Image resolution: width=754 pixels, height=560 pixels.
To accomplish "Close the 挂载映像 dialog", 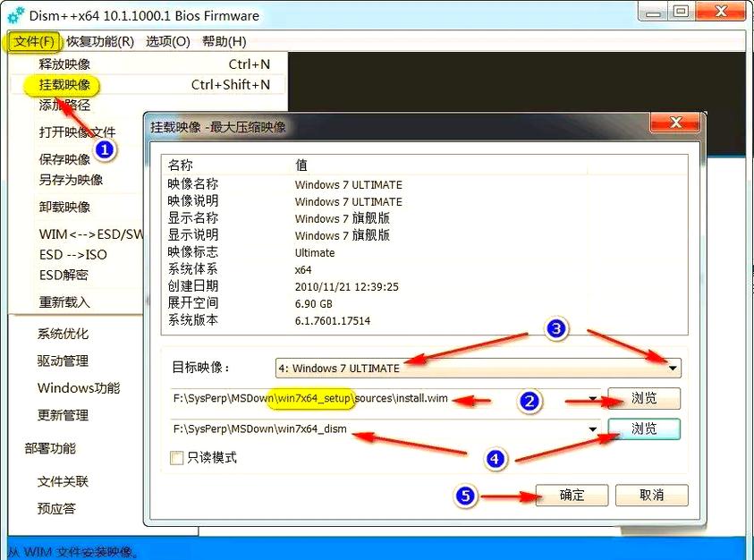I will tap(675, 123).
